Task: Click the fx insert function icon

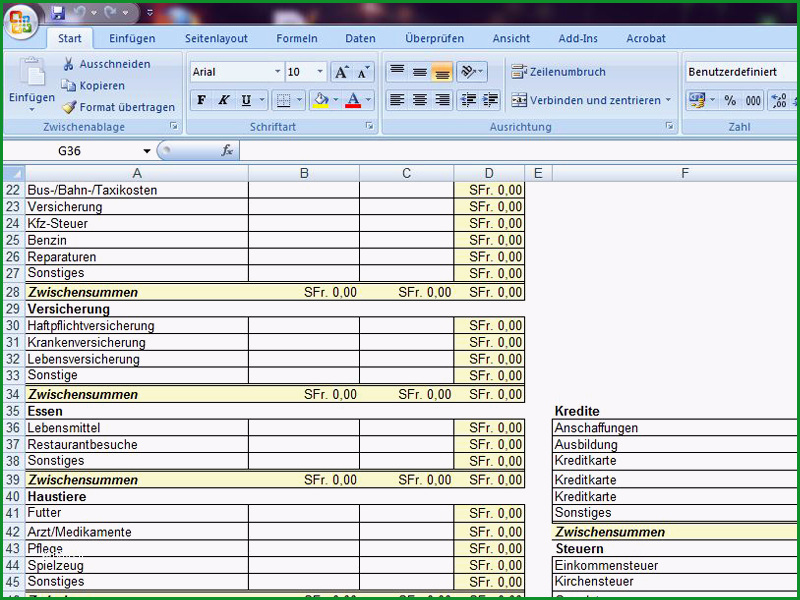Action: (227, 151)
